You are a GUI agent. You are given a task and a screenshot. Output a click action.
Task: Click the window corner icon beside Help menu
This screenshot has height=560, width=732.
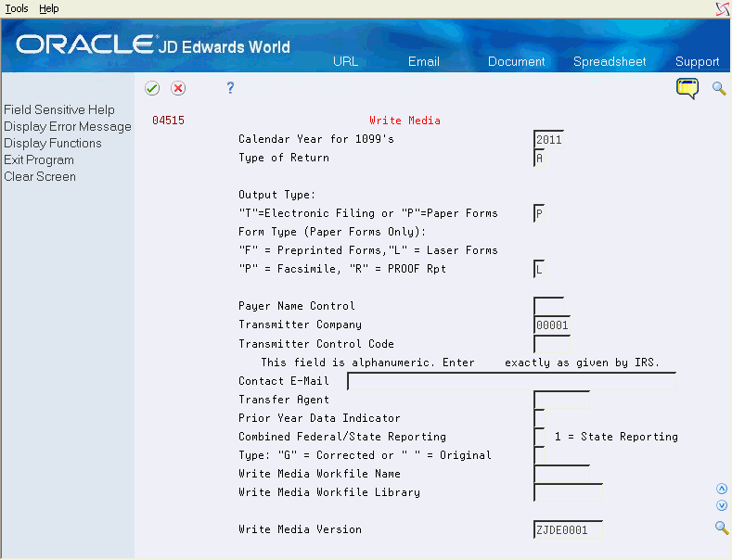723,9
